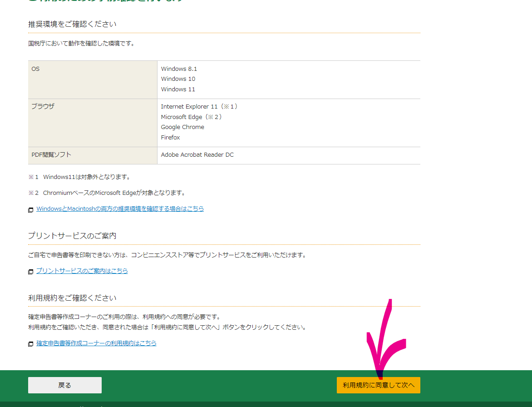
Task: Click new-window icon beside 利用規約 link
Action: click(x=30, y=344)
